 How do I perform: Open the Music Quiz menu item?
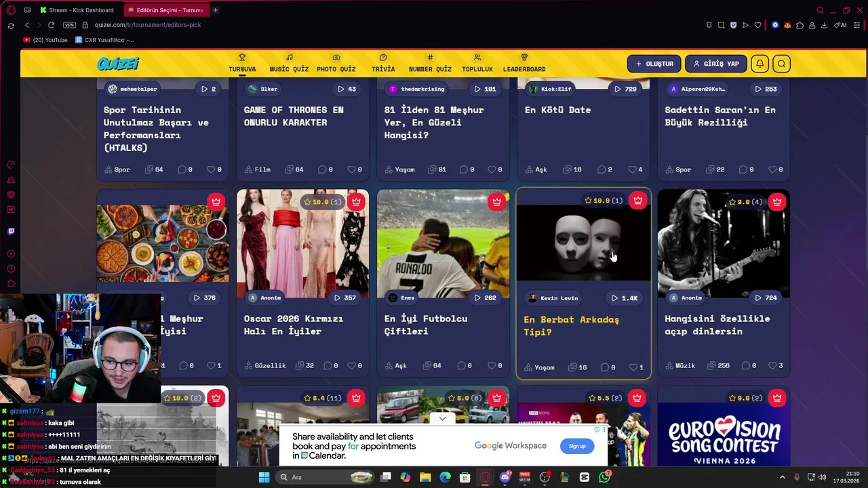coord(289,64)
